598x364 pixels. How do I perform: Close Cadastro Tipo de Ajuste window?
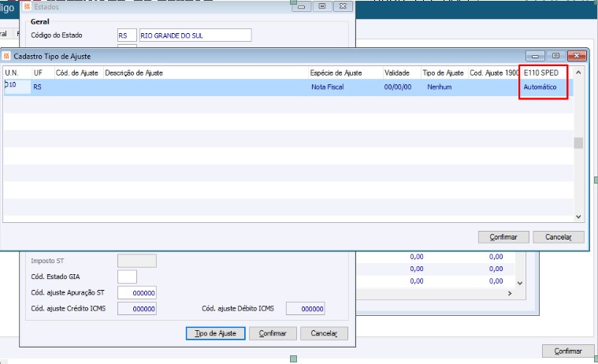pos(577,56)
